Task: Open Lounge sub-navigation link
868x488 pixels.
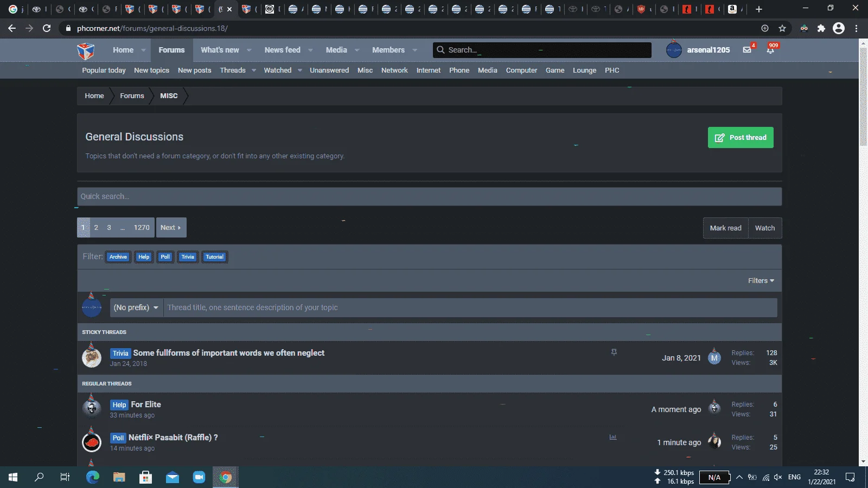Action: click(x=584, y=70)
